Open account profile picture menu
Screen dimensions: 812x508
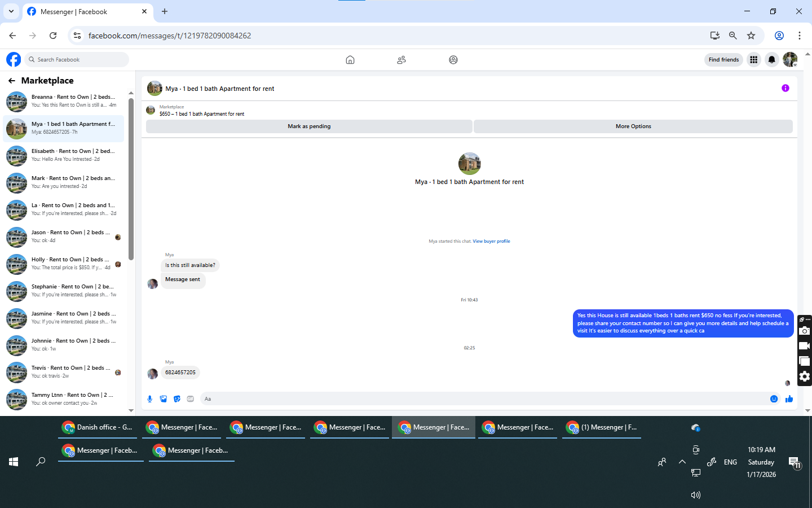pyautogui.click(x=790, y=59)
